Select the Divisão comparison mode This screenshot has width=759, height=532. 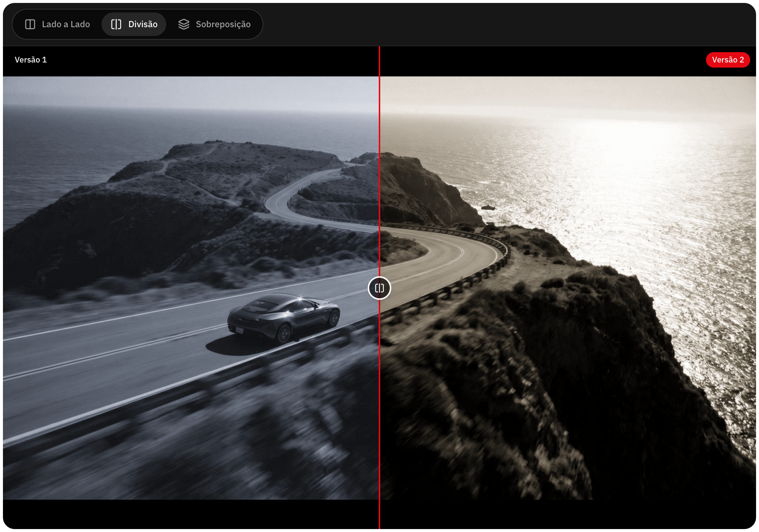(x=134, y=24)
